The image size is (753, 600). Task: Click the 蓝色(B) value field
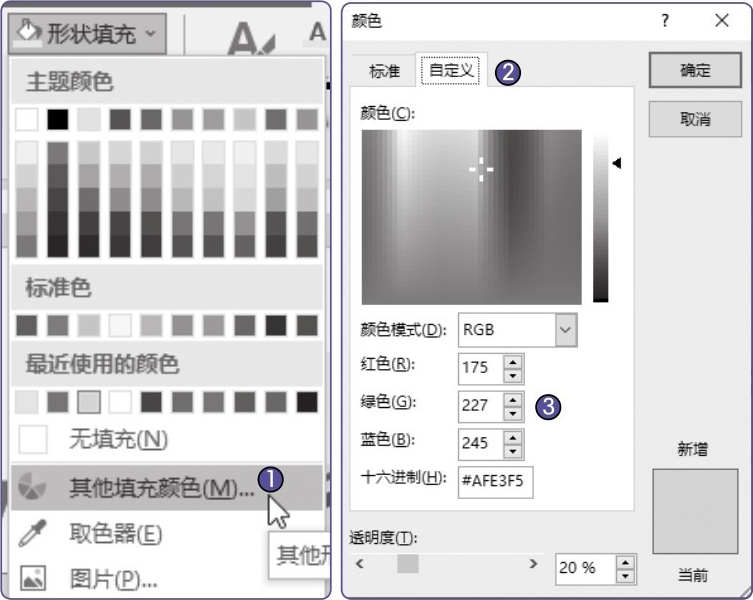pos(481,443)
